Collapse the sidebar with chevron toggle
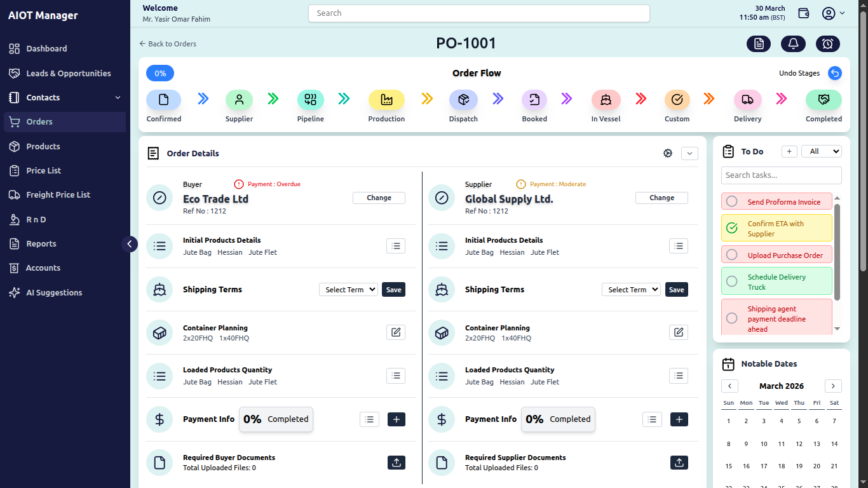This screenshot has height=488, width=868. (x=130, y=243)
